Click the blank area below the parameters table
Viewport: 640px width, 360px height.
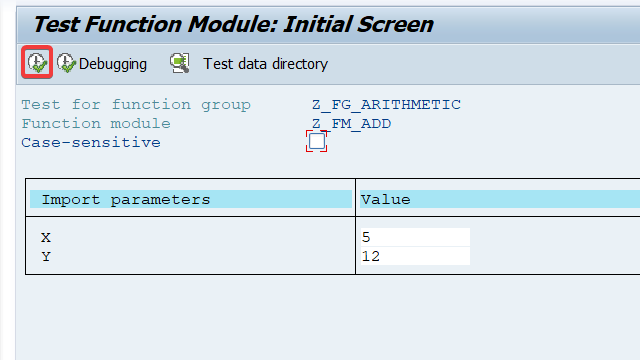(x=327, y=318)
